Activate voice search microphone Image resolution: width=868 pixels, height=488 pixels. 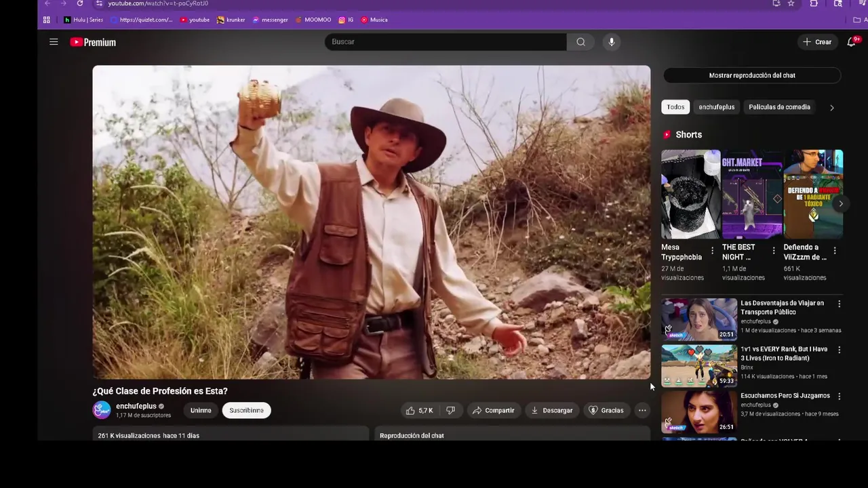coord(611,42)
